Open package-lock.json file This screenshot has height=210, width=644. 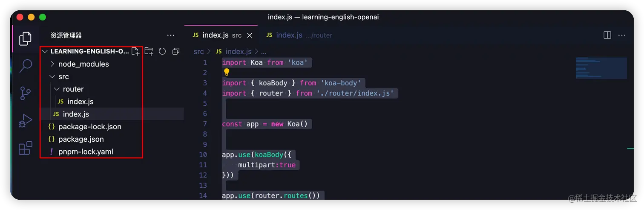(x=90, y=127)
